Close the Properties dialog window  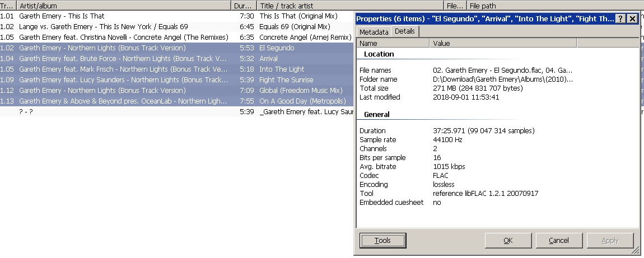coord(632,18)
